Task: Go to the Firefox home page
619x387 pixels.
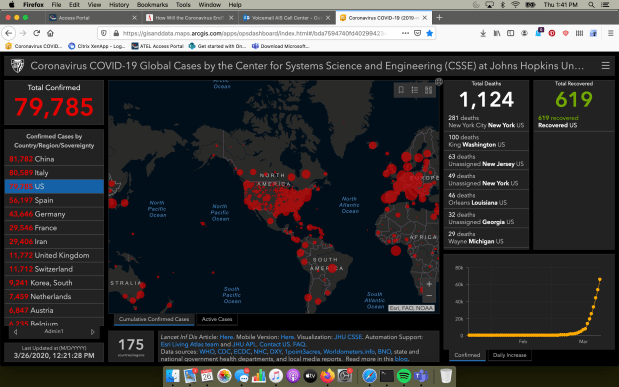Action: coord(50,33)
